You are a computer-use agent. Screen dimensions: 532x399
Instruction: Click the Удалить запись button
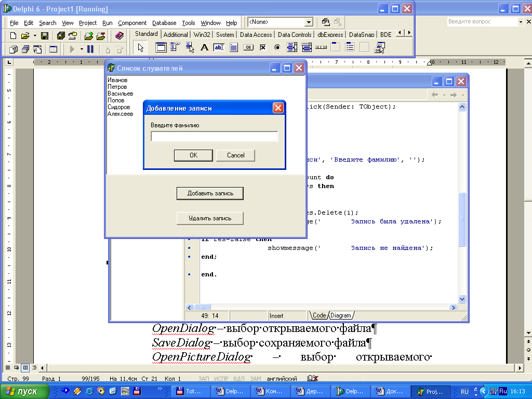(210, 218)
